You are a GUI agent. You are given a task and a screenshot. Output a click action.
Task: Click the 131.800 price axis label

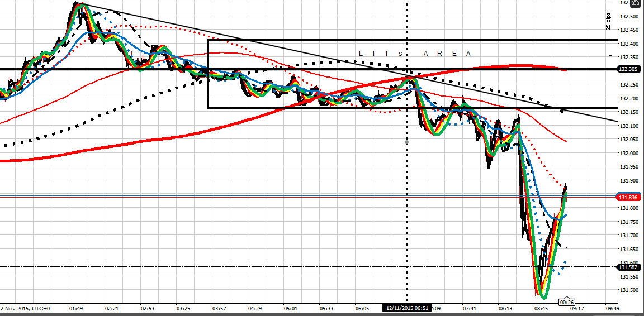pyautogui.click(x=629, y=208)
